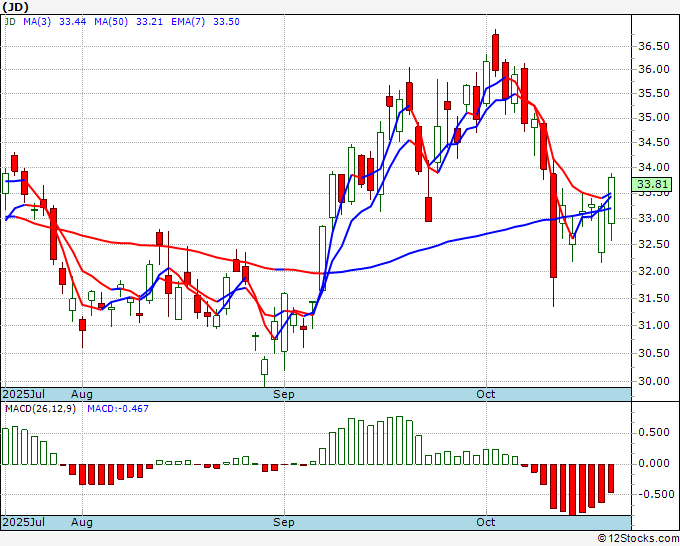Image resolution: width=680 pixels, height=546 pixels.
Task: Click the EMA(7) value 33.50
Action: tap(226, 22)
